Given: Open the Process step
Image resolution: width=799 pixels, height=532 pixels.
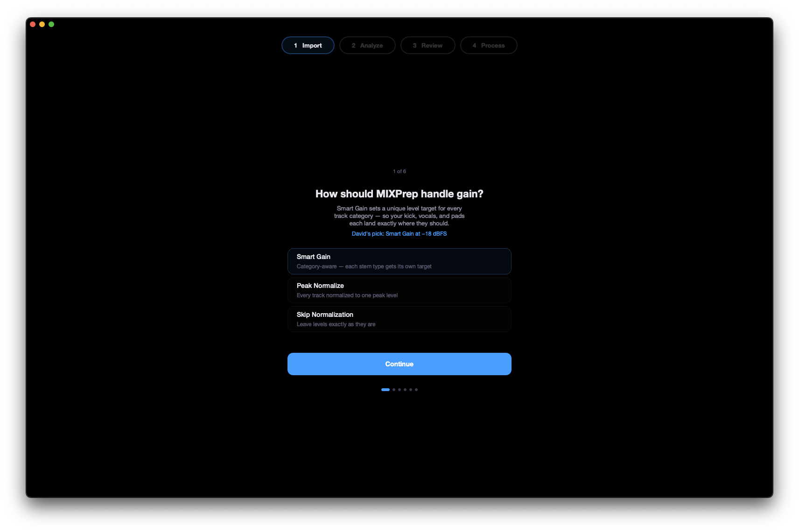Looking at the screenshot, I should pos(489,45).
